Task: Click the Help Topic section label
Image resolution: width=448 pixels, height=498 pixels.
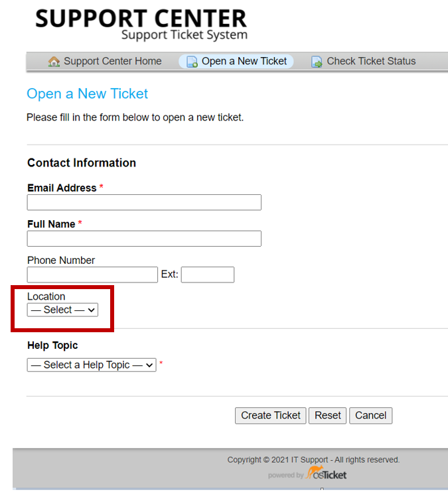Action: pos(52,345)
